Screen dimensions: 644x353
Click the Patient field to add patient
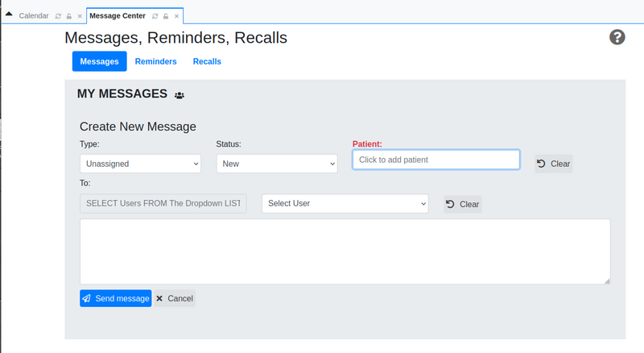[x=436, y=160]
